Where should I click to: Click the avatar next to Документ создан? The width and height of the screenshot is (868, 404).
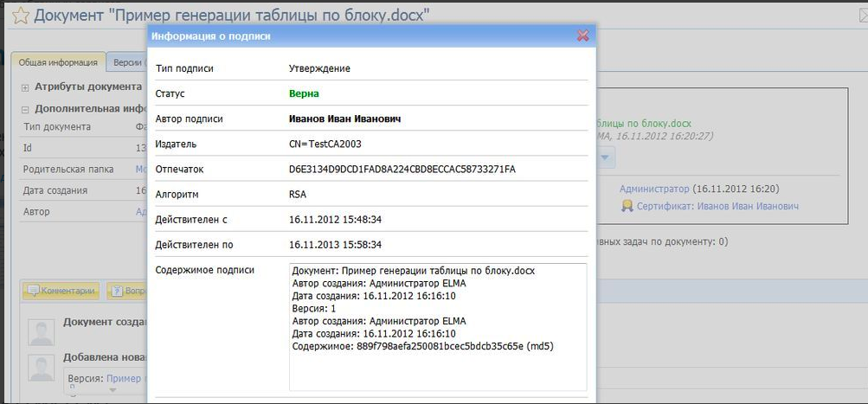click(x=42, y=332)
